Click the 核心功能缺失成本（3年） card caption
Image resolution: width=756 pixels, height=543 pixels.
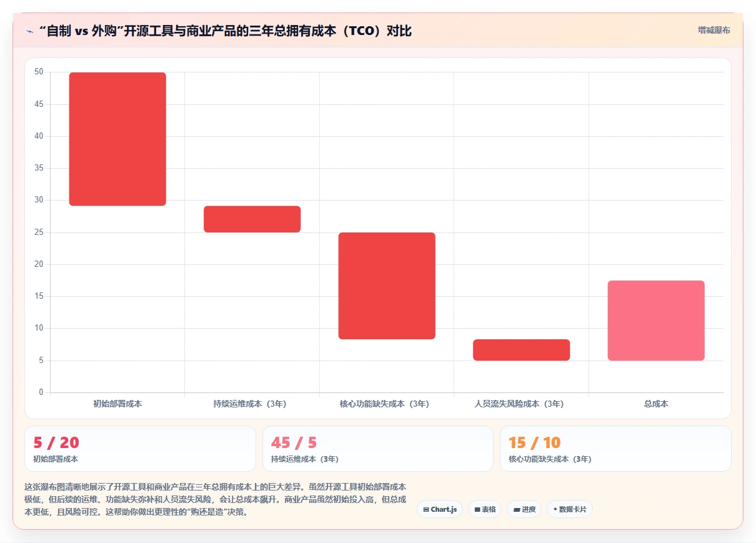tap(550, 459)
